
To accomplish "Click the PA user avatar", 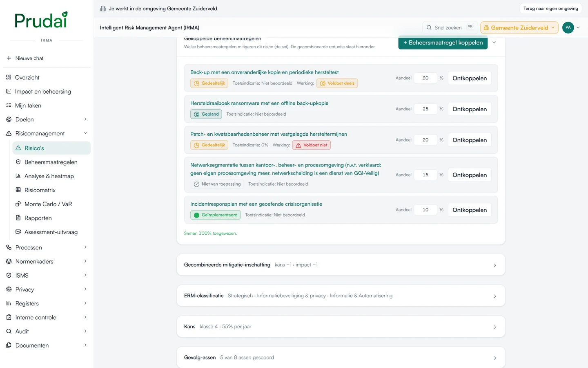I will (x=568, y=27).
